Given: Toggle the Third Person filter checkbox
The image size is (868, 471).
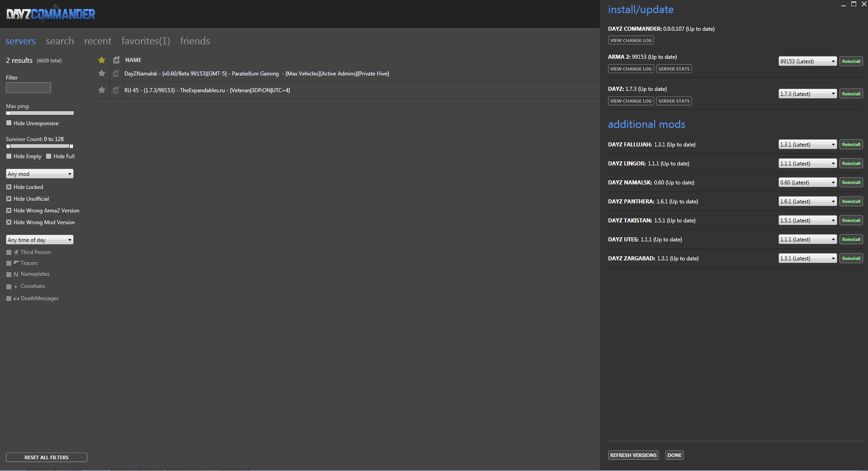Looking at the screenshot, I should [x=9, y=252].
